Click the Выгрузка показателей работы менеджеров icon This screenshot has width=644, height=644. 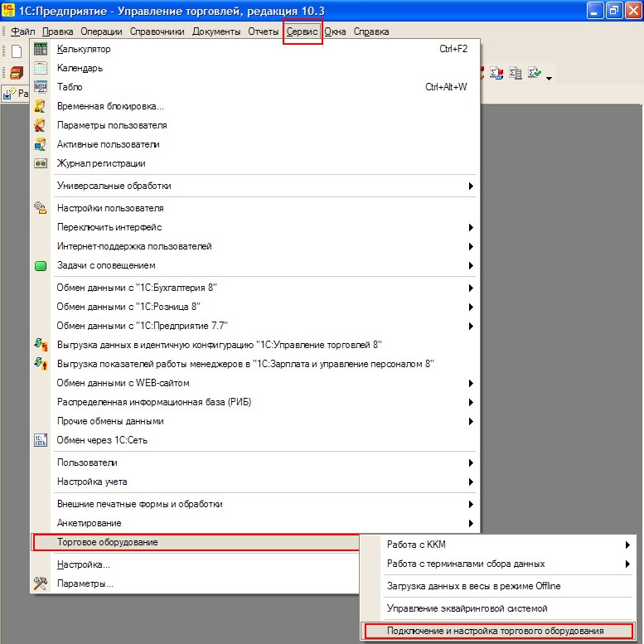click(x=41, y=364)
